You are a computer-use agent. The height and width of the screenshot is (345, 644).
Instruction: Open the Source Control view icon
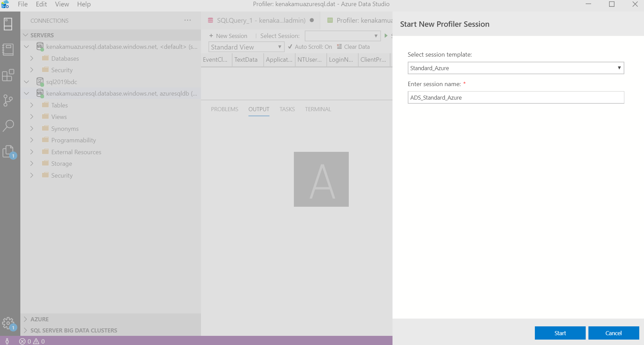point(8,100)
